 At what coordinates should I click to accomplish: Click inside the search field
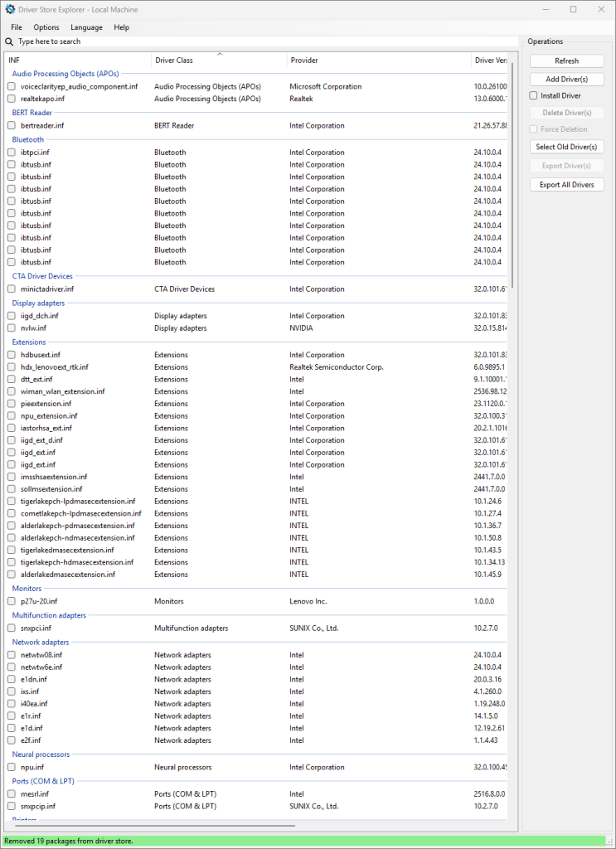click(x=124, y=41)
